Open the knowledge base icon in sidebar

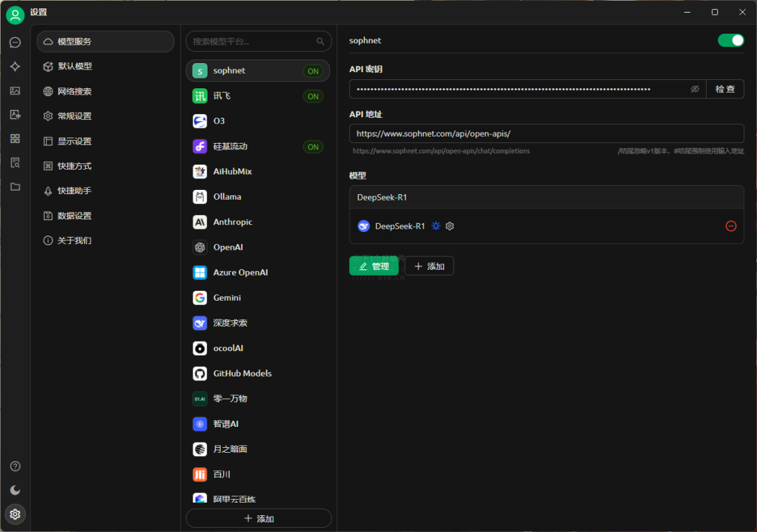(15, 163)
